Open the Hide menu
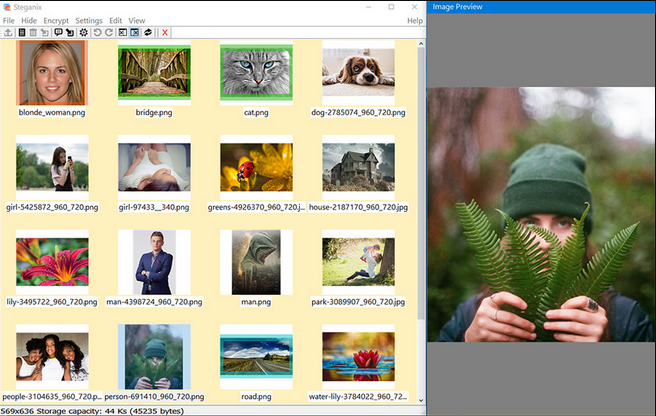Viewport: 656px width, 416px height. click(29, 21)
